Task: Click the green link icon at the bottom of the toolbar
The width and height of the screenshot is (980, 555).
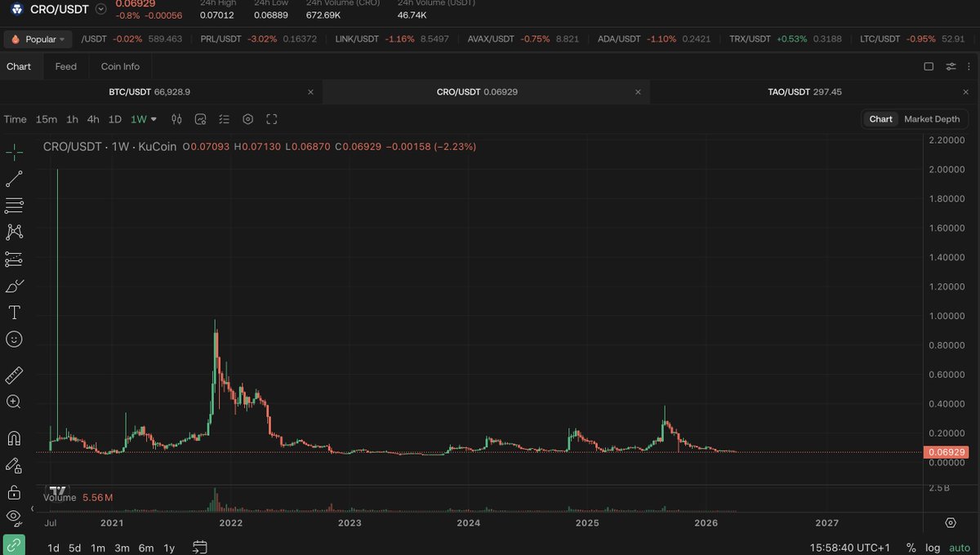Action: [x=14, y=545]
